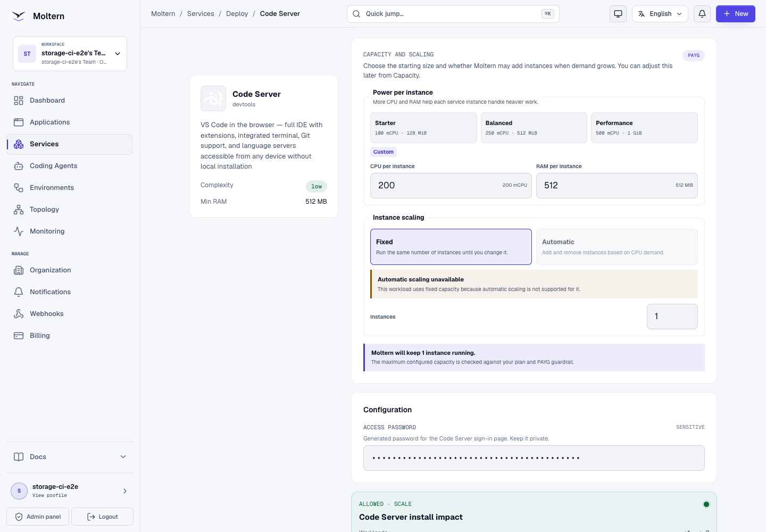This screenshot has height=532, width=766.
Task: Select the Automatic instance scaling option
Action: click(x=617, y=247)
